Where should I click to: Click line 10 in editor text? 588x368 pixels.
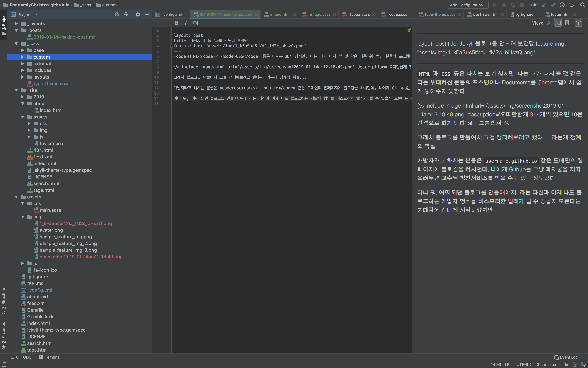pos(240,77)
